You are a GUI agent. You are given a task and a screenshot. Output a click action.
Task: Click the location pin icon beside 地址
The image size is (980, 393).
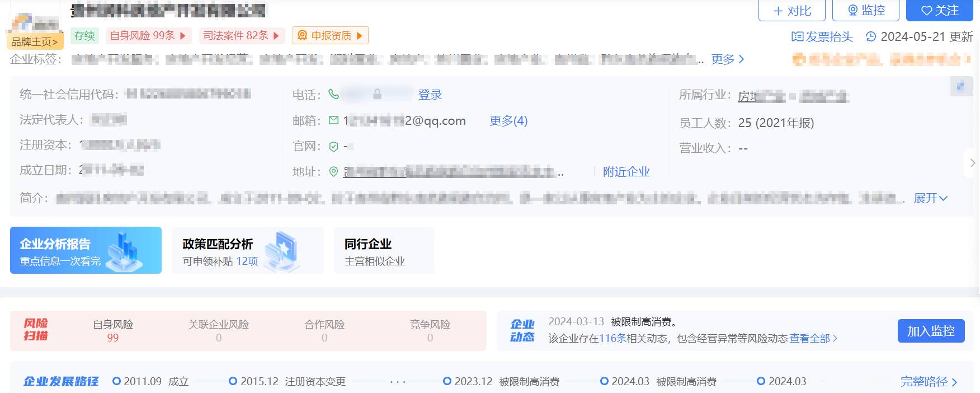(x=333, y=172)
